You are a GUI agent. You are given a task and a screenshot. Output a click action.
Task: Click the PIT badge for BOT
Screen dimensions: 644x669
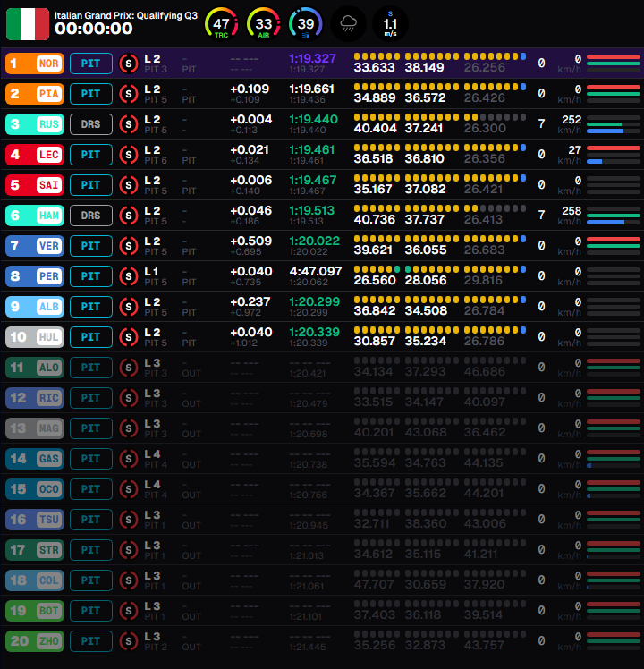pos(91,611)
